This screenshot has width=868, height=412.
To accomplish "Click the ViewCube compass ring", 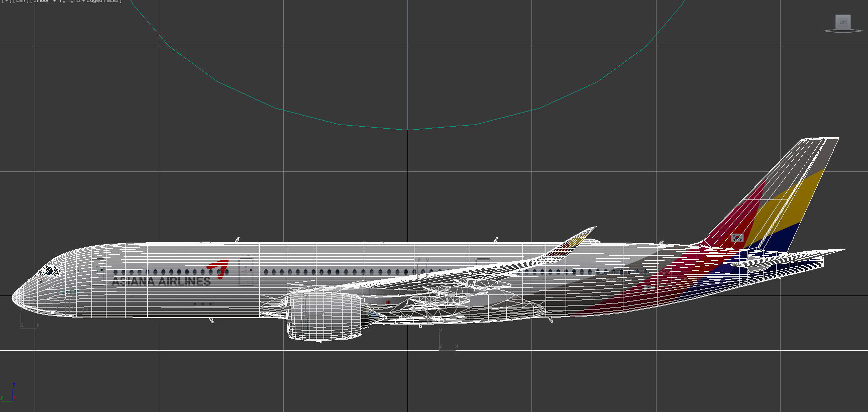I will [843, 31].
